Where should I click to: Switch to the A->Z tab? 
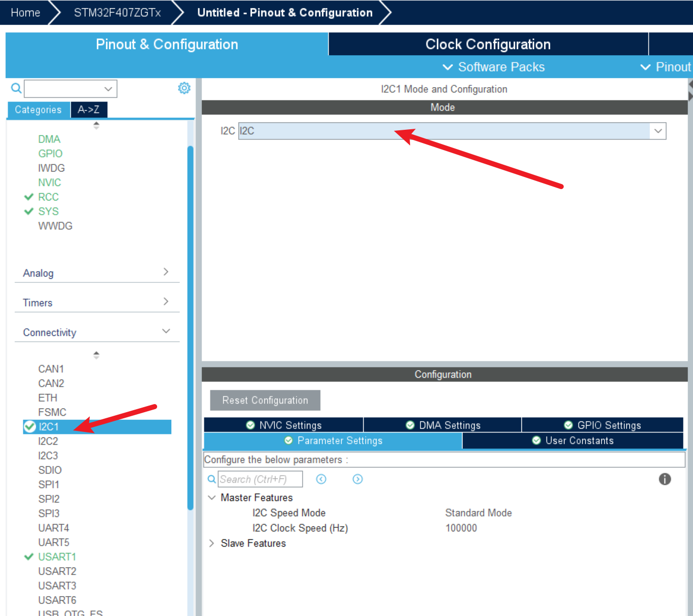pos(89,110)
